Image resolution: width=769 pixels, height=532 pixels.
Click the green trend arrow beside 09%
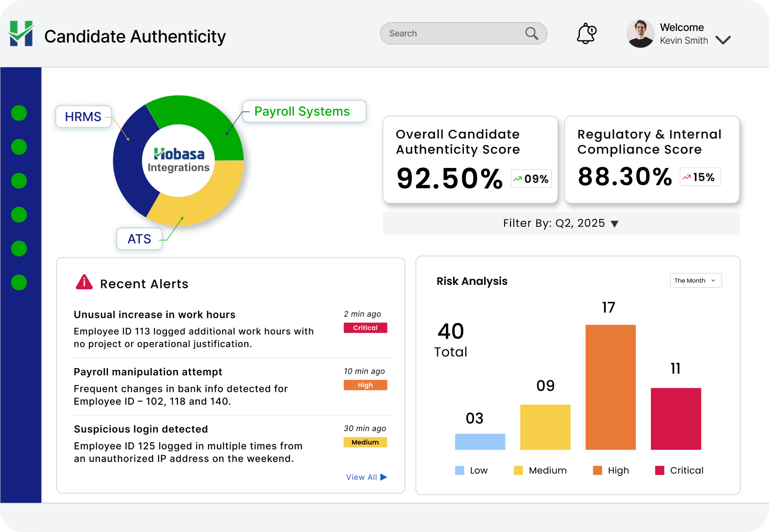click(518, 179)
